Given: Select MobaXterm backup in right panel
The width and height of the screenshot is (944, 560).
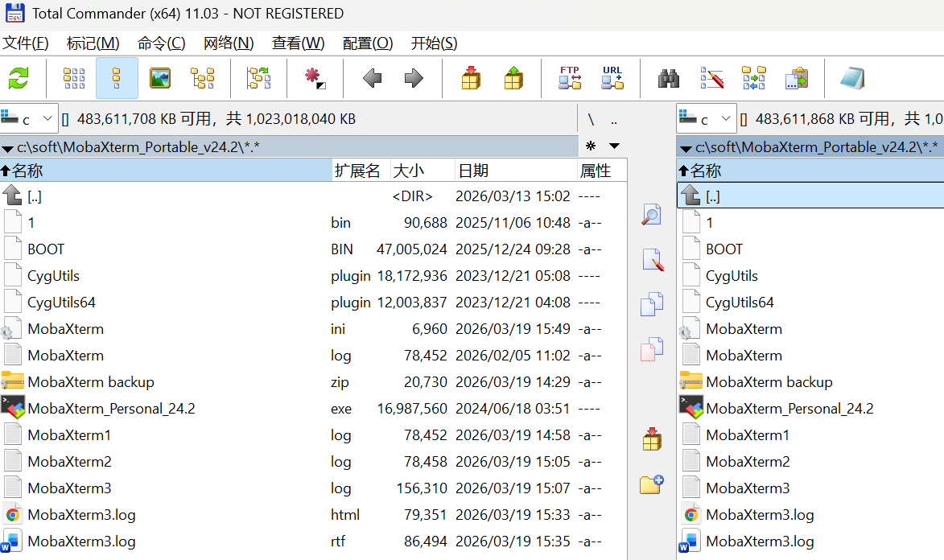Looking at the screenshot, I should click(810, 381).
